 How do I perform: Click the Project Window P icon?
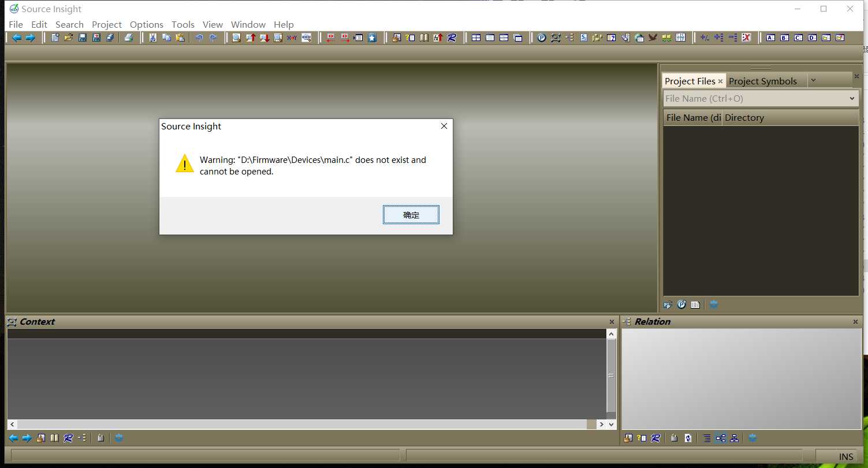pos(542,38)
